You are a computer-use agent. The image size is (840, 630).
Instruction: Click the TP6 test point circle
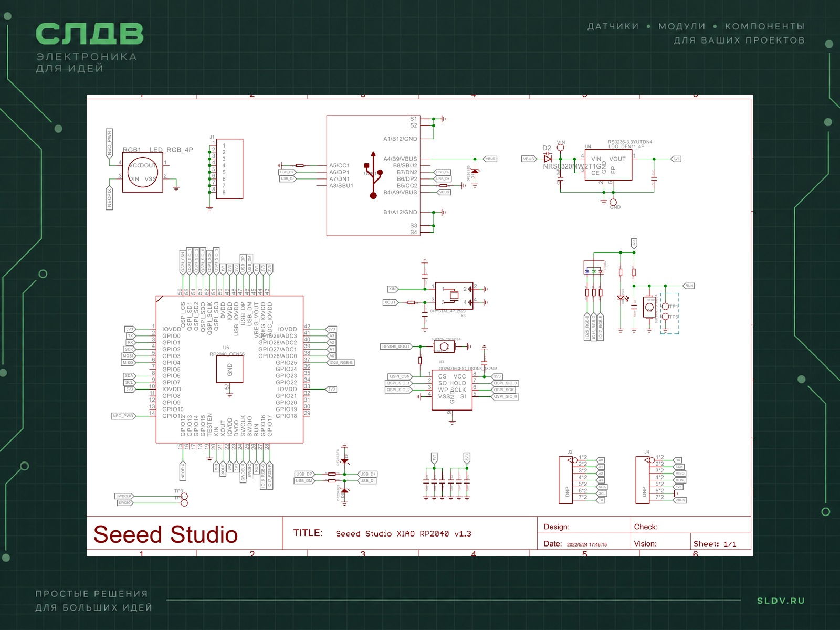(x=665, y=317)
